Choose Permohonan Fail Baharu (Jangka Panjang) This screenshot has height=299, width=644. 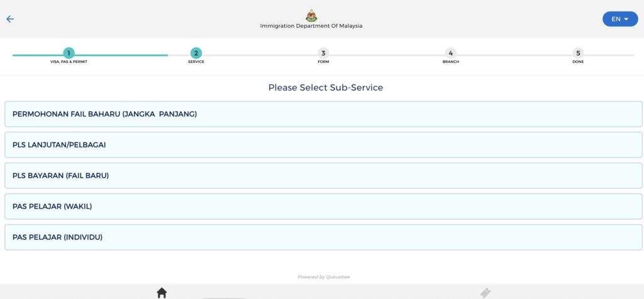(323, 114)
